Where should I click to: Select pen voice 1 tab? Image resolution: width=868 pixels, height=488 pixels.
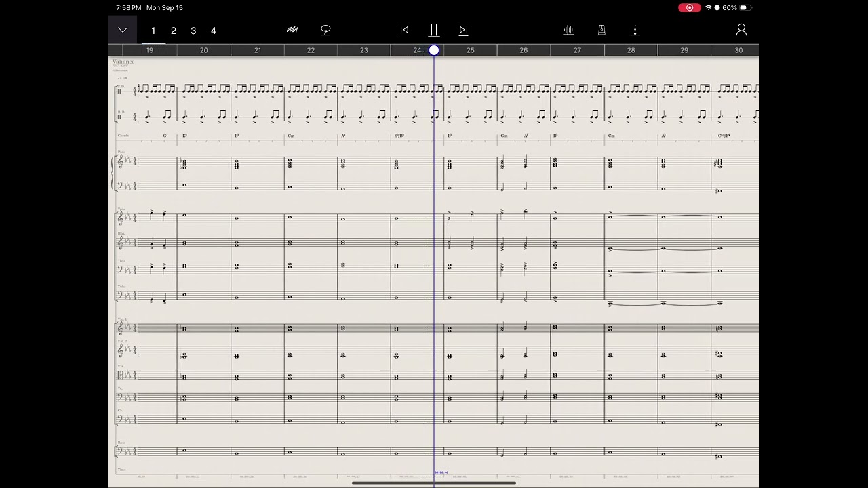[x=153, y=30]
